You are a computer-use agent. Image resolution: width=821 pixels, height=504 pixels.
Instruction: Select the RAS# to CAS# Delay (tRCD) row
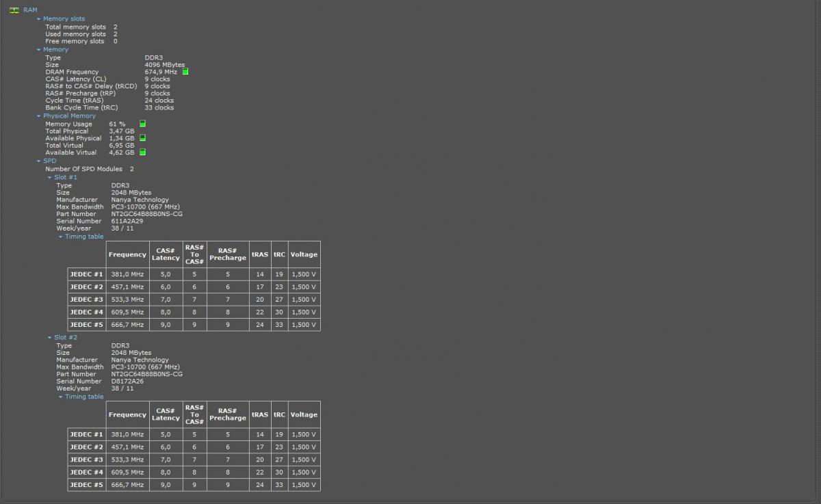pyautogui.click(x=107, y=86)
